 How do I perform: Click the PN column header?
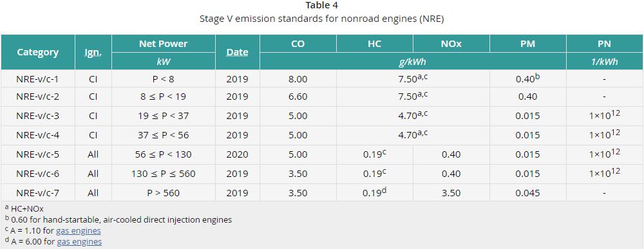[605, 44]
